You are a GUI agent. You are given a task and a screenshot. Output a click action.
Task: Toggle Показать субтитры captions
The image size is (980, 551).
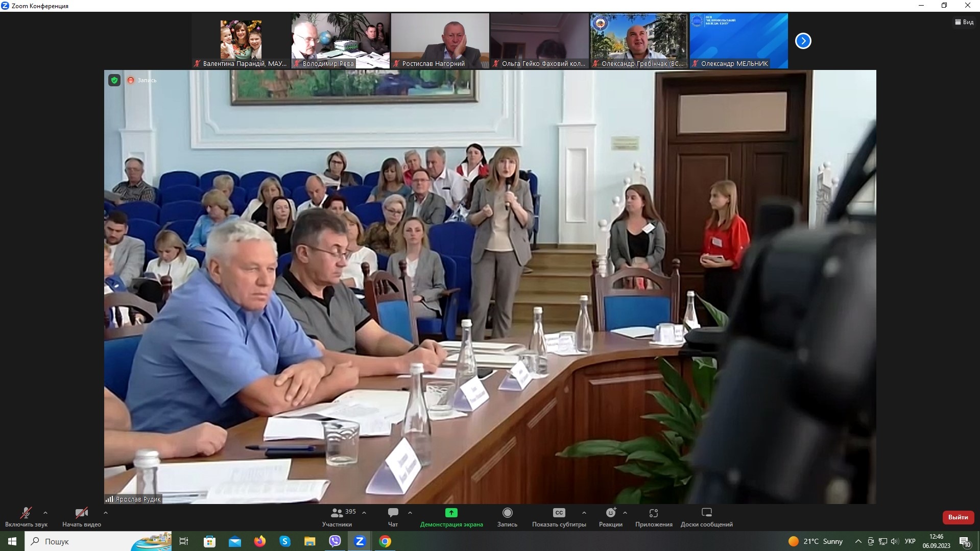559,516
